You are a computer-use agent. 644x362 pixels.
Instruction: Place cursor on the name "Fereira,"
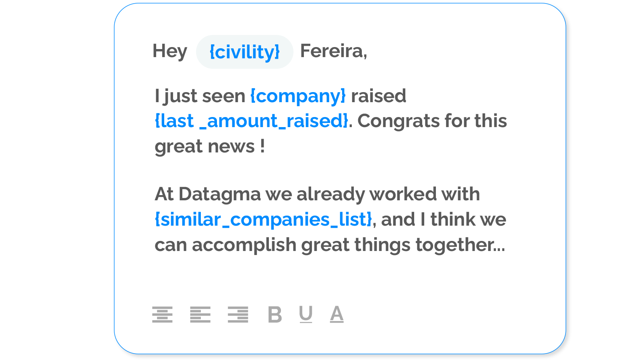(x=334, y=51)
